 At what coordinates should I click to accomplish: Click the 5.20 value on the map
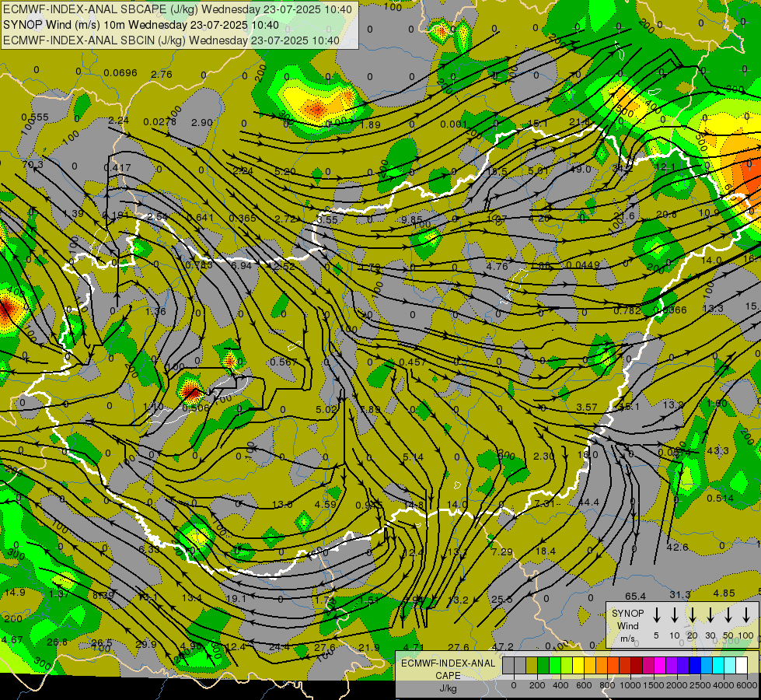[285, 171]
